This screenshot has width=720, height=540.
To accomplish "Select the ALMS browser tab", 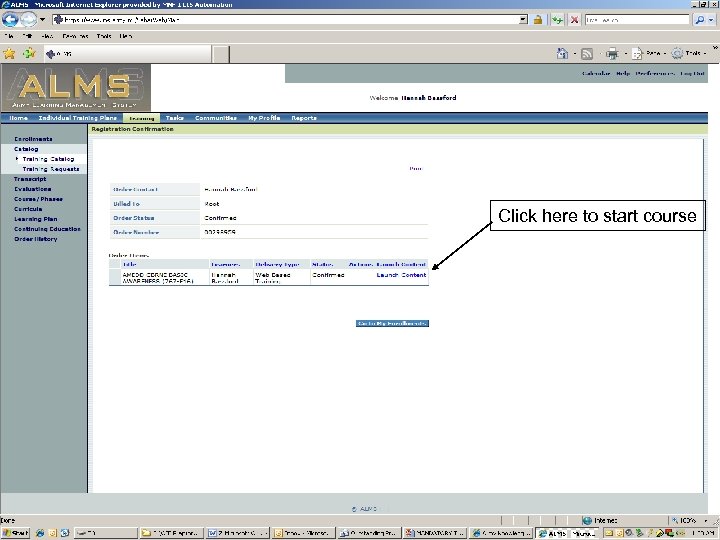I will click(x=126, y=54).
